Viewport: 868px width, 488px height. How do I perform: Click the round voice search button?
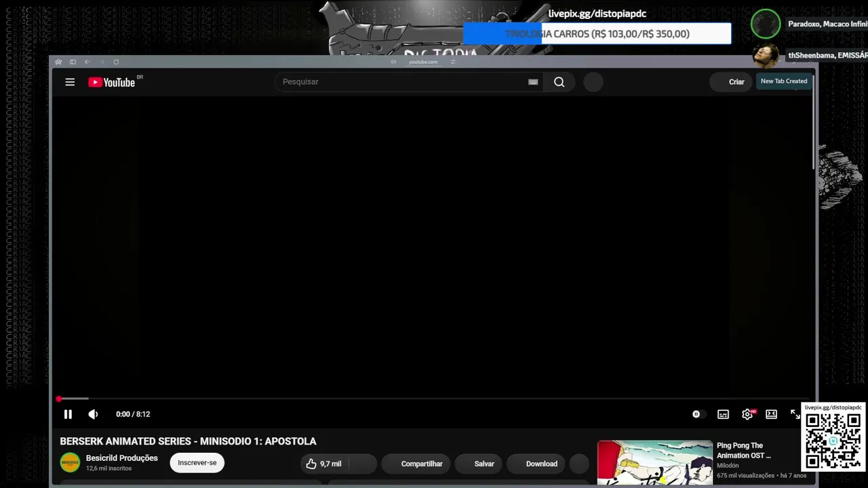593,82
